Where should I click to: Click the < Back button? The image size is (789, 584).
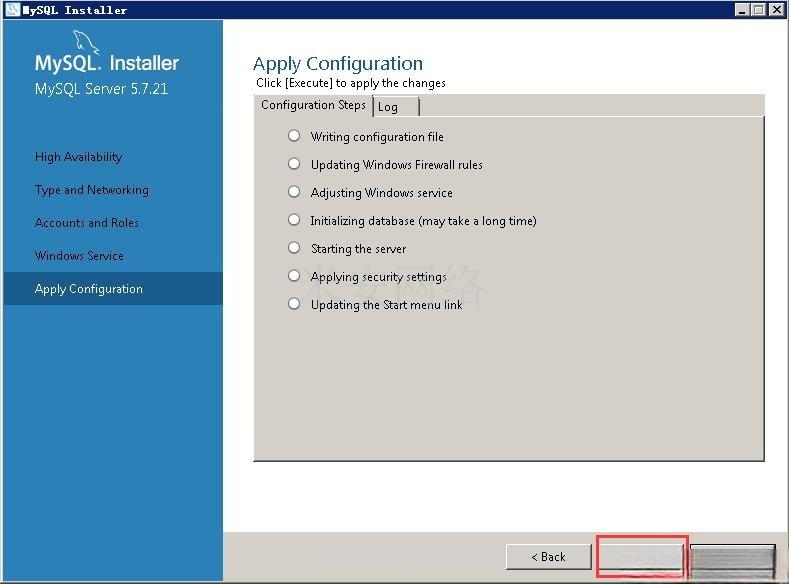(x=548, y=557)
